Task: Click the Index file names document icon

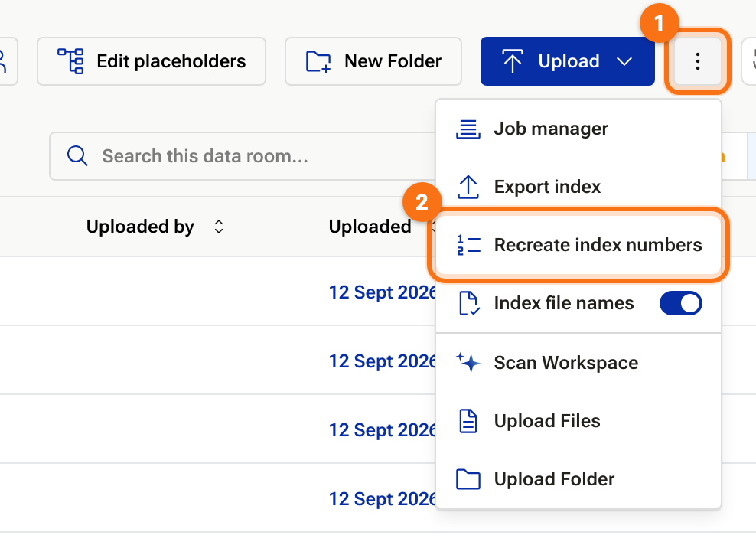Action: 468,303
